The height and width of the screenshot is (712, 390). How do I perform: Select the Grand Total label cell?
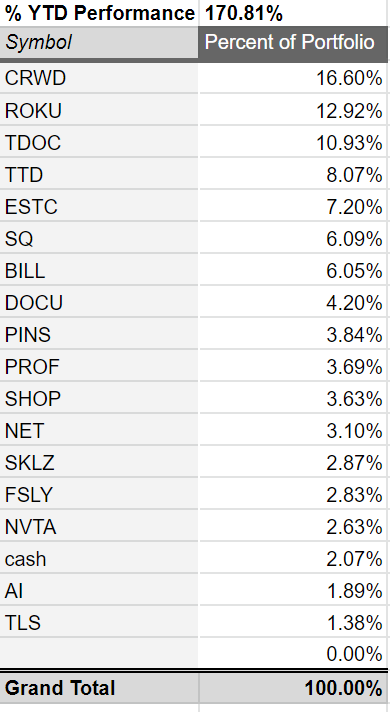[99, 688]
